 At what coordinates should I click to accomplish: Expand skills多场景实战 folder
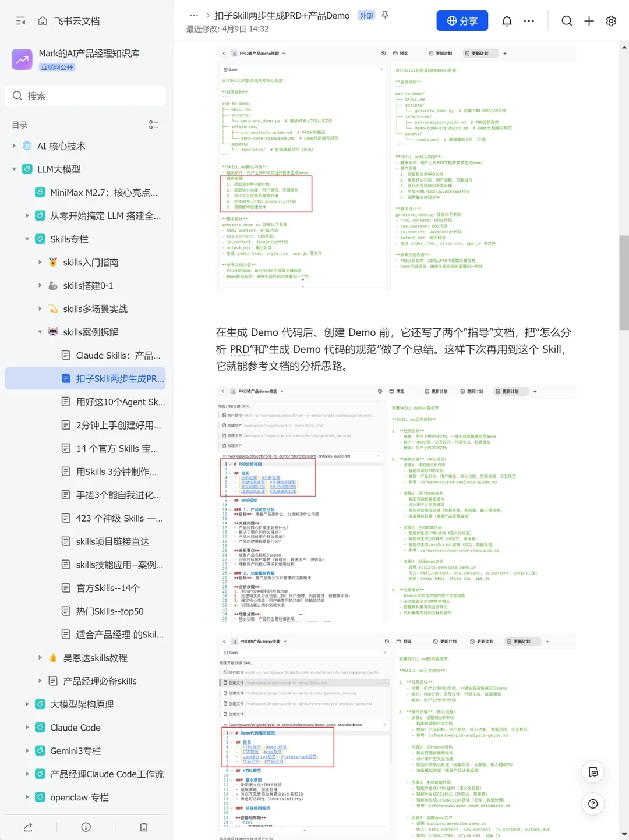[40, 309]
